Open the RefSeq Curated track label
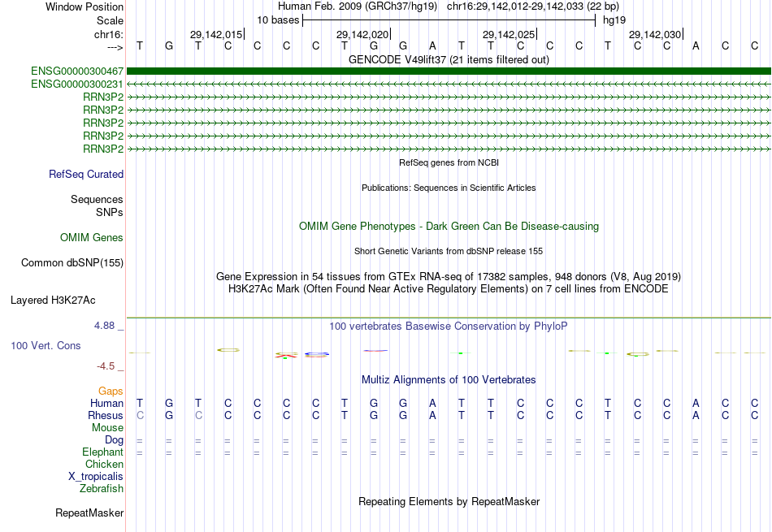This screenshot has width=772, height=532. pyautogui.click(x=86, y=174)
